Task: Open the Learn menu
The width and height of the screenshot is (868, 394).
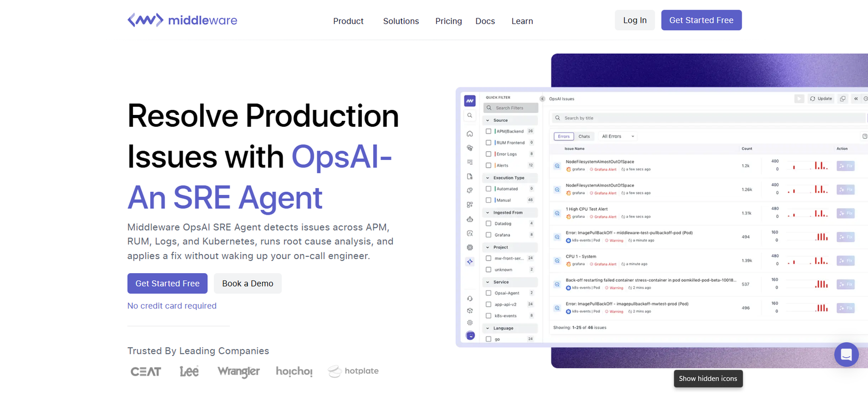Action: (x=522, y=21)
